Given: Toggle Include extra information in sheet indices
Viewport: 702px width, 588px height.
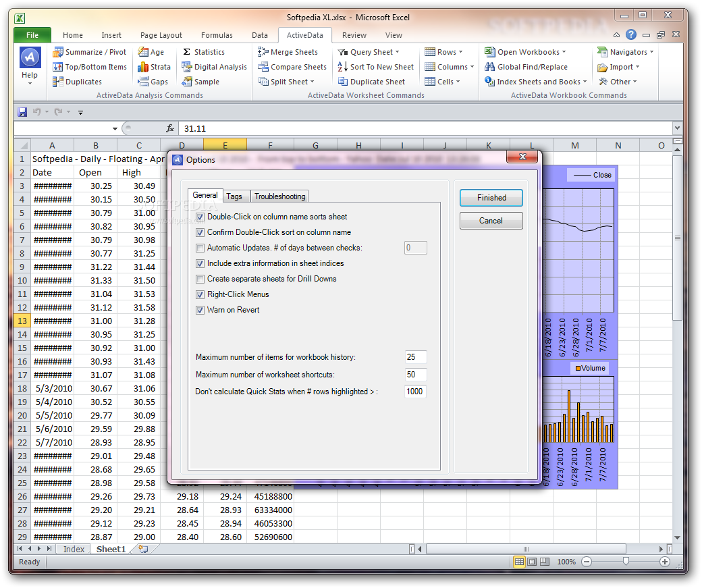Looking at the screenshot, I should (x=200, y=263).
